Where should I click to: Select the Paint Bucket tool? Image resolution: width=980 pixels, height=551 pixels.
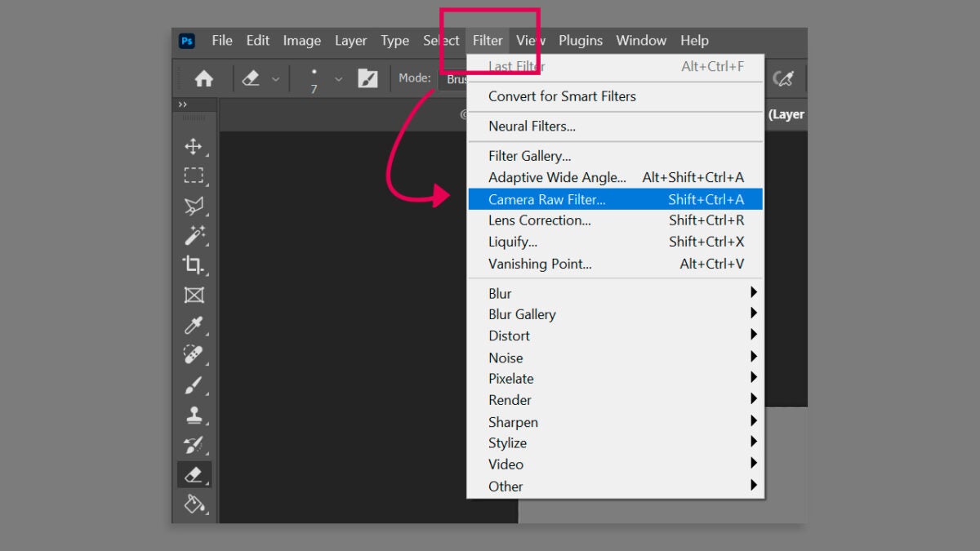pos(194,504)
